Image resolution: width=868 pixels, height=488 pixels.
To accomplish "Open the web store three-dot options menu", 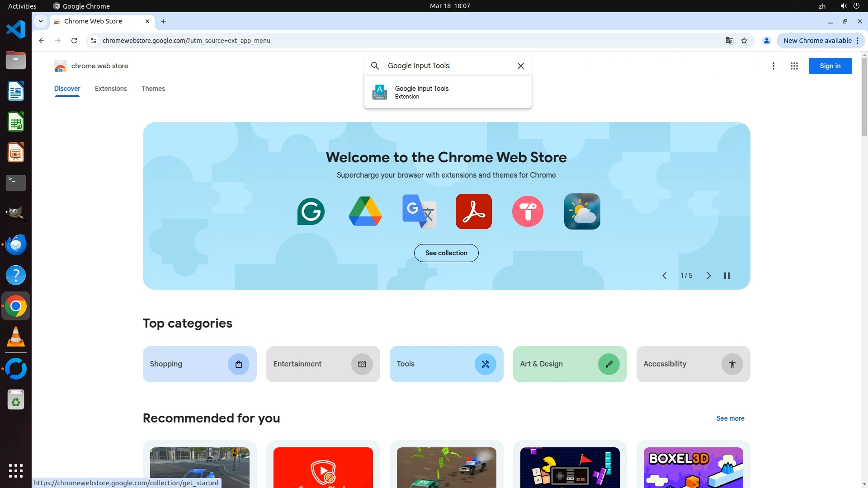I will point(773,66).
